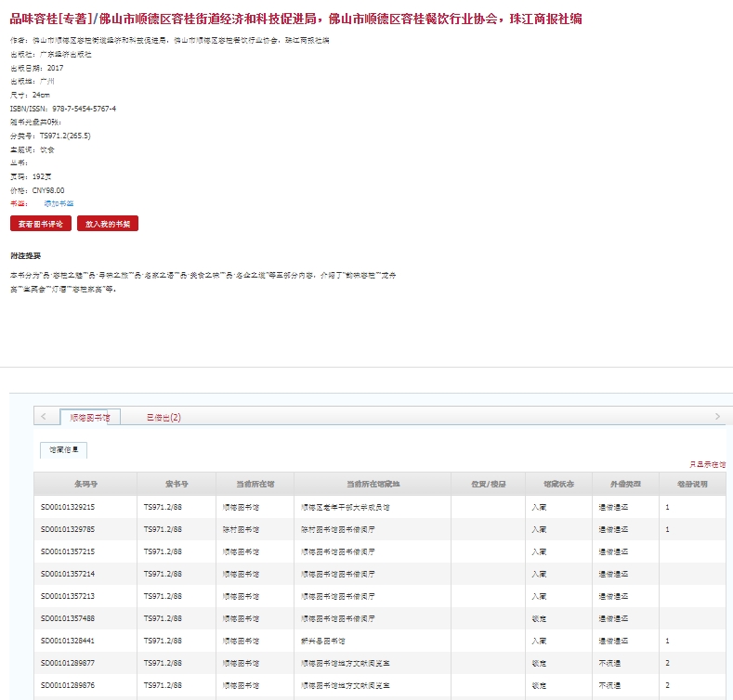
Task: Click the left arrow in the library tab strip
Action: 44,417
